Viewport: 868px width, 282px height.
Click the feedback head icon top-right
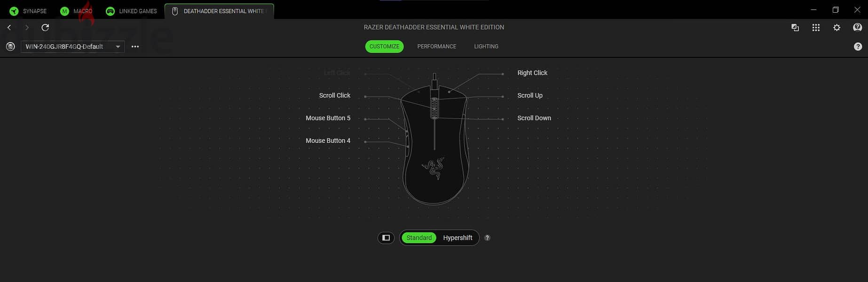(857, 27)
